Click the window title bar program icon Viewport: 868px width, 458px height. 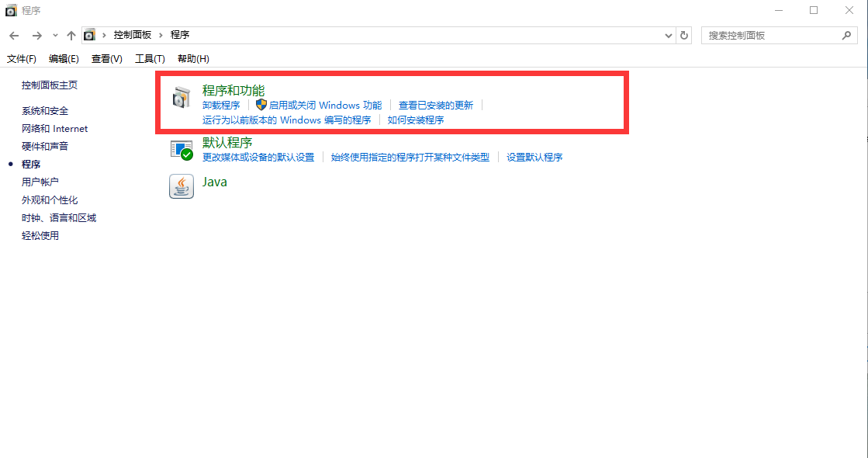pos(11,10)
